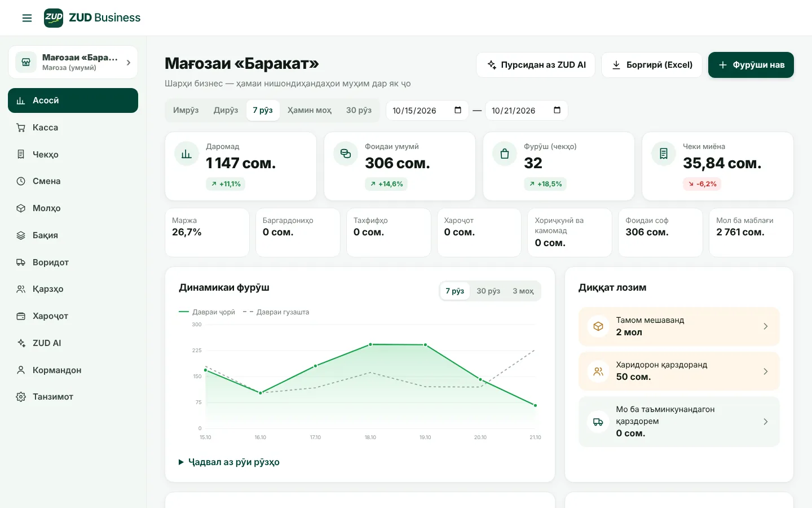Viewport: 812px width, 508px height.
Task: Select the 7 рӯз period tab above cards
Action: 263,110
